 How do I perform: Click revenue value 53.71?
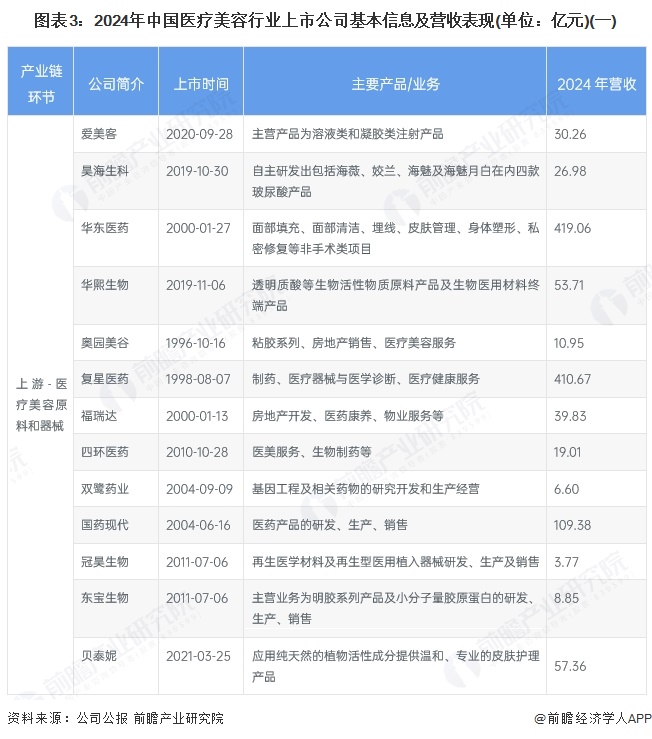(569, 285)
